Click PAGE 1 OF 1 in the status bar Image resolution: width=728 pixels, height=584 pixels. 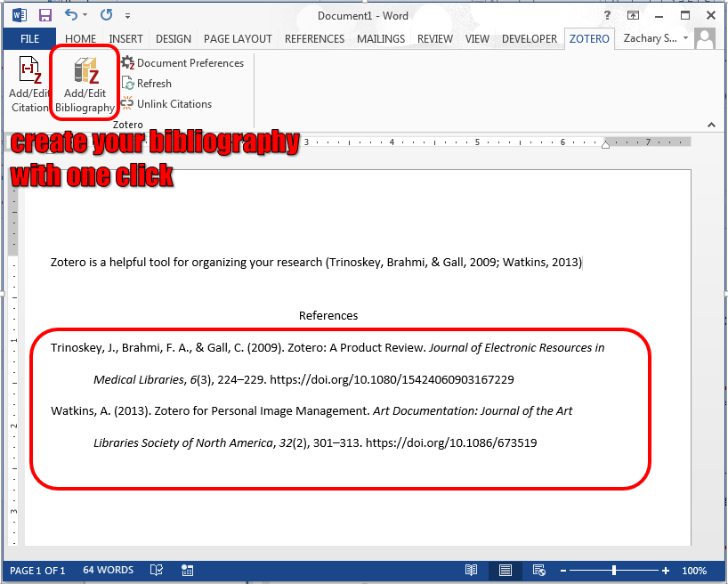click(37, 570)
